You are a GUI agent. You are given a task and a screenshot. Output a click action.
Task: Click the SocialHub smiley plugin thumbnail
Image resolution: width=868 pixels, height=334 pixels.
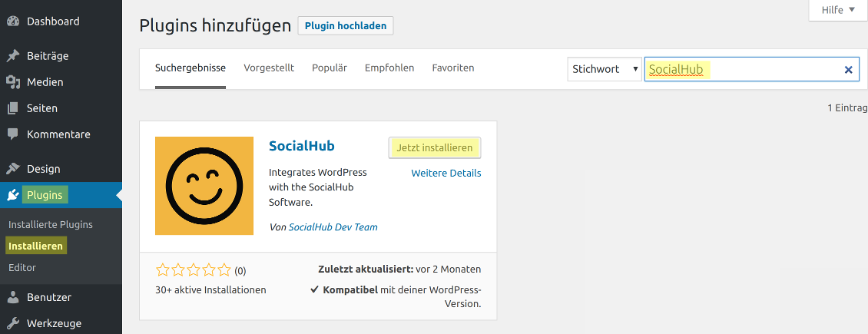coord(204,186)
